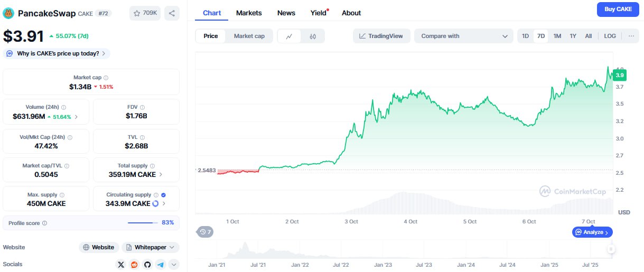Viewport: 644px width, 272px height.
Task: Expand more social links chevron
Action: pos(173,264)
